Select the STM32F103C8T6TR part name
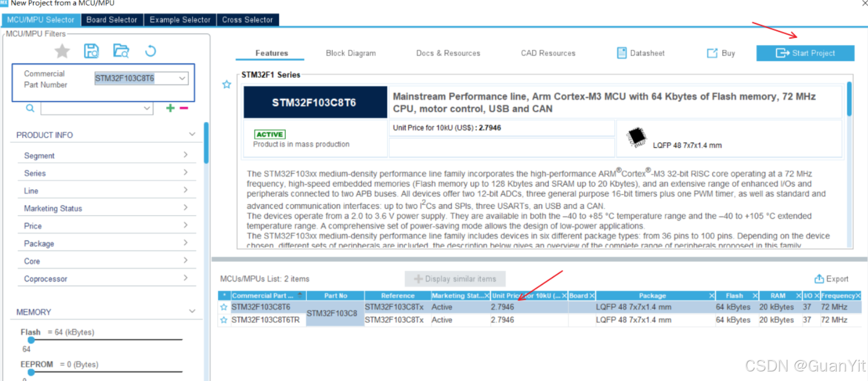 265,320
